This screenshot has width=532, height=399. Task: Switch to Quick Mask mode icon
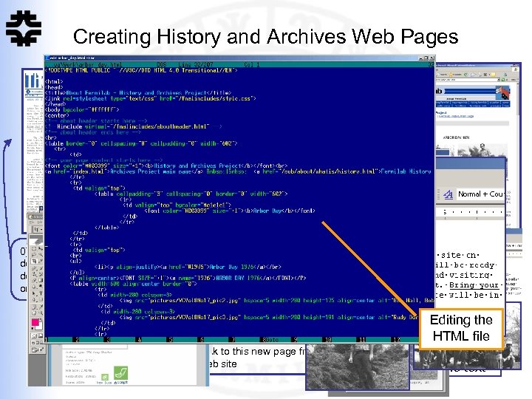pyautogui.click(x=41, y=335)
